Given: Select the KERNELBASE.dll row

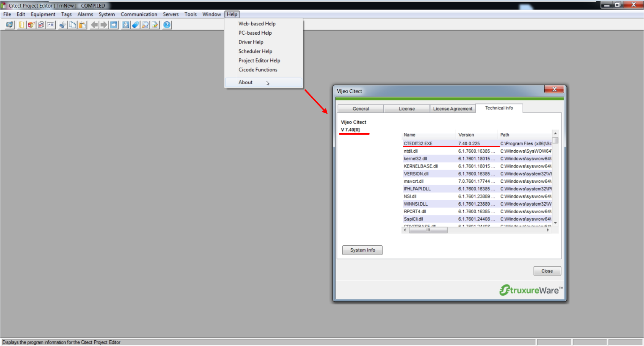Looking at the screenshot, I should click(477, 166).
